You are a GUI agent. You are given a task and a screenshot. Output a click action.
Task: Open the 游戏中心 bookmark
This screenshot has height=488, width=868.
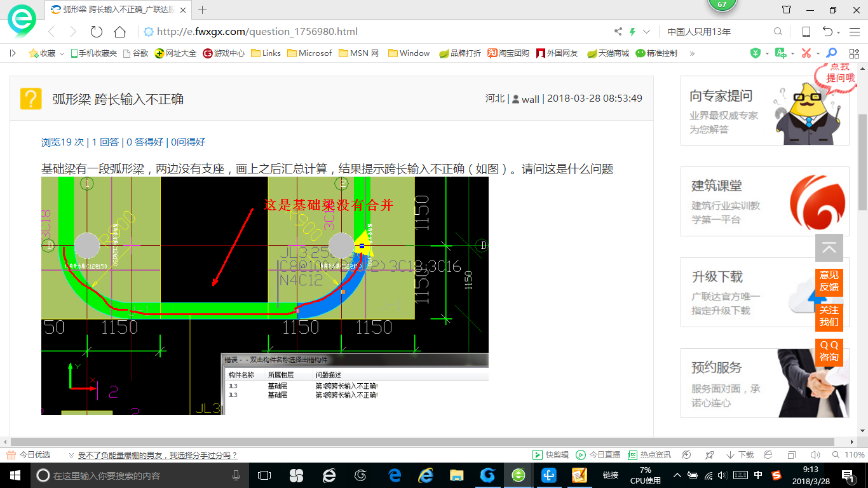[224, 53]
